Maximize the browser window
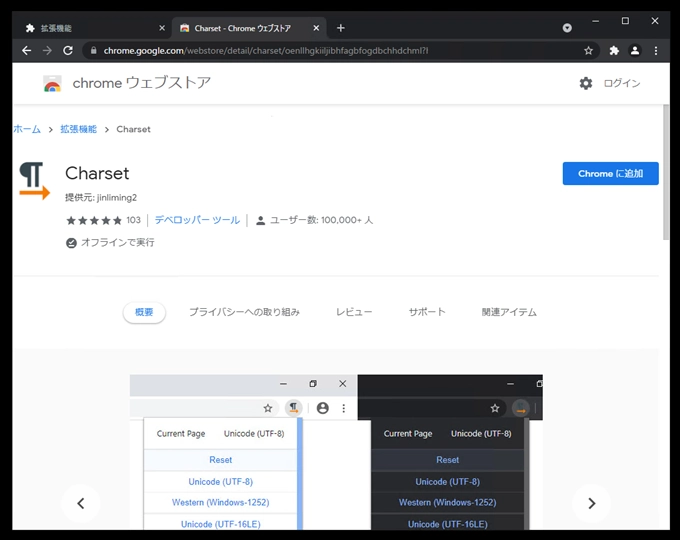This screenshot has height=540, width=680. tap(625, 21)
